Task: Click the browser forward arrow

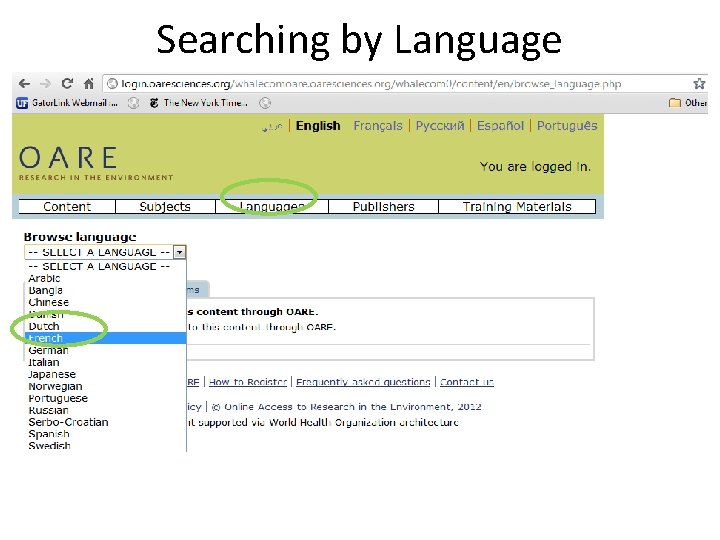Action: 45,84
